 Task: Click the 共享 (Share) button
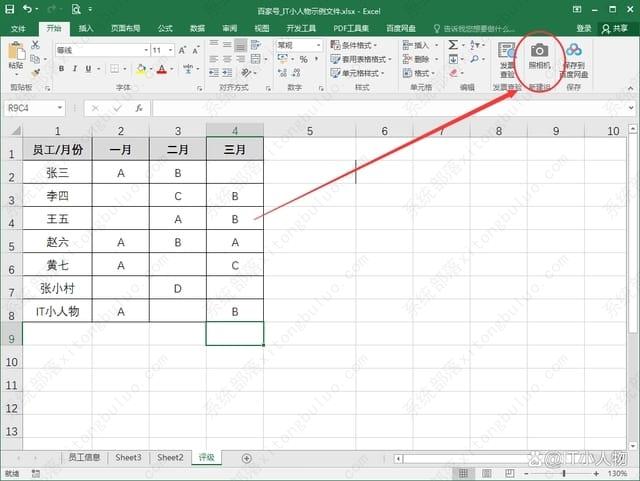[616, 29]
